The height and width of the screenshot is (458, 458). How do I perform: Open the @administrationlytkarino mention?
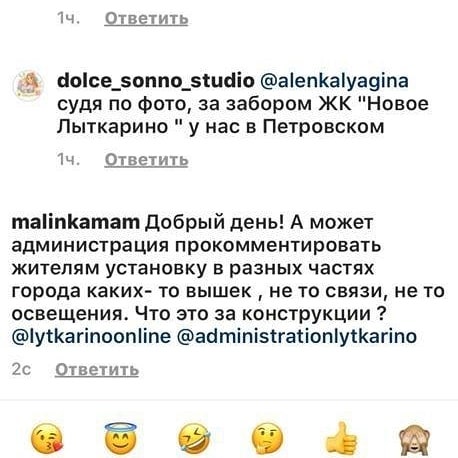(x=297, y=337)
